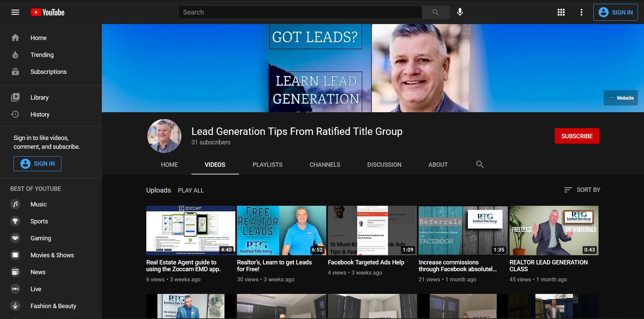The height and width of the screenshot is (319, 644).
Task: Click the Home sidebar icon
Action: 15,38
